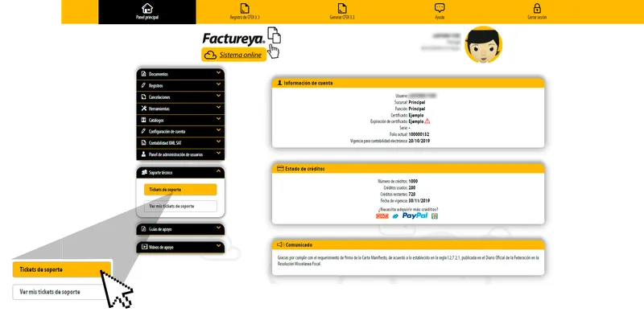
Task: Click the Número de créditos value 1000
Action: 413,181
